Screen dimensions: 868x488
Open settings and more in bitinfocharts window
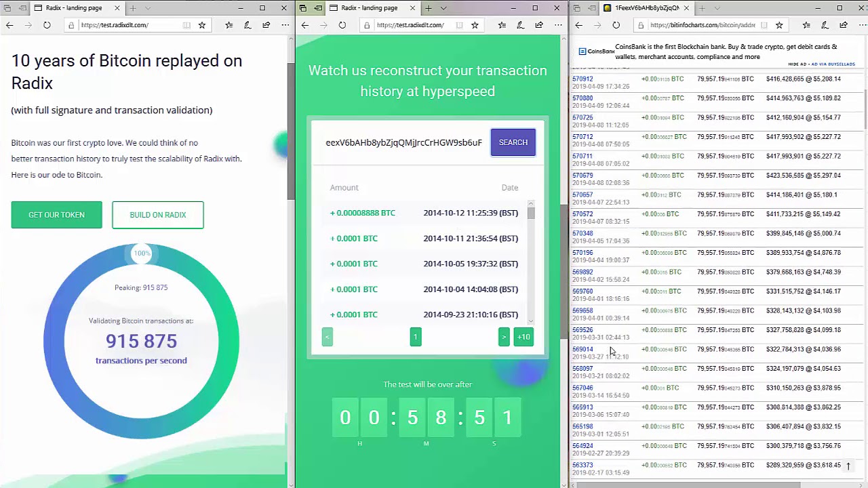tap(861, 25)
